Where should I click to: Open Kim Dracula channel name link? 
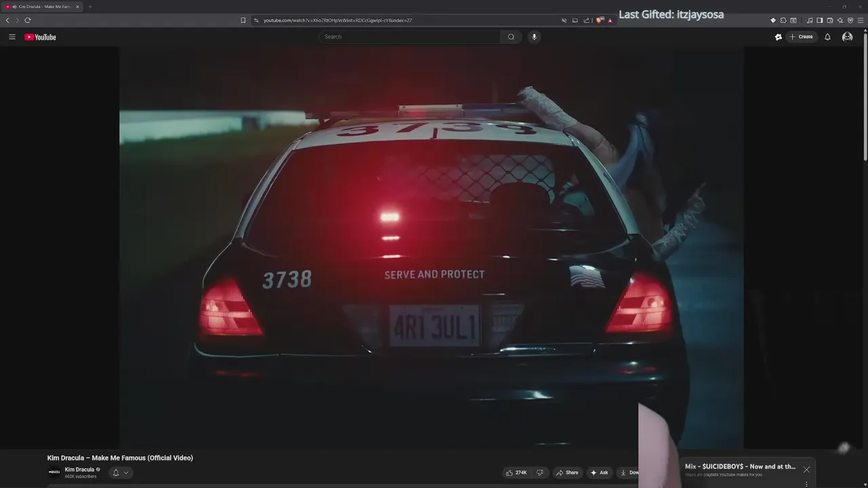coord(79,469)
